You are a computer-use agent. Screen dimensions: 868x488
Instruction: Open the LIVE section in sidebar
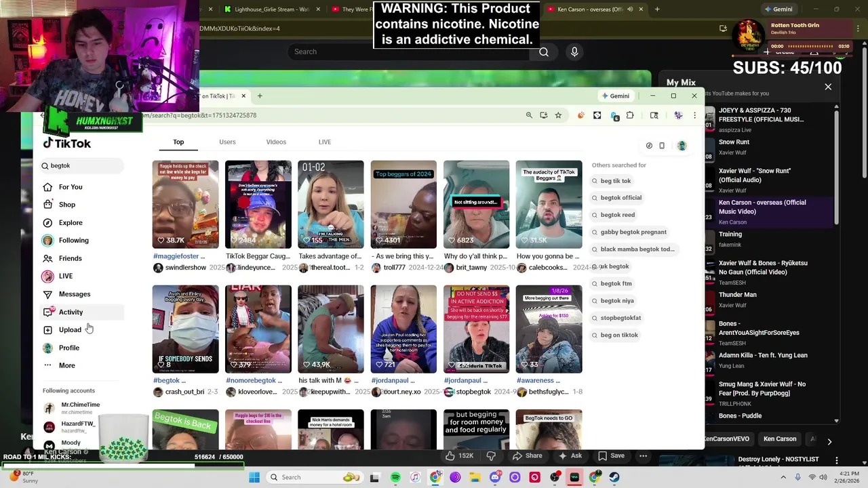coord(65,277)
